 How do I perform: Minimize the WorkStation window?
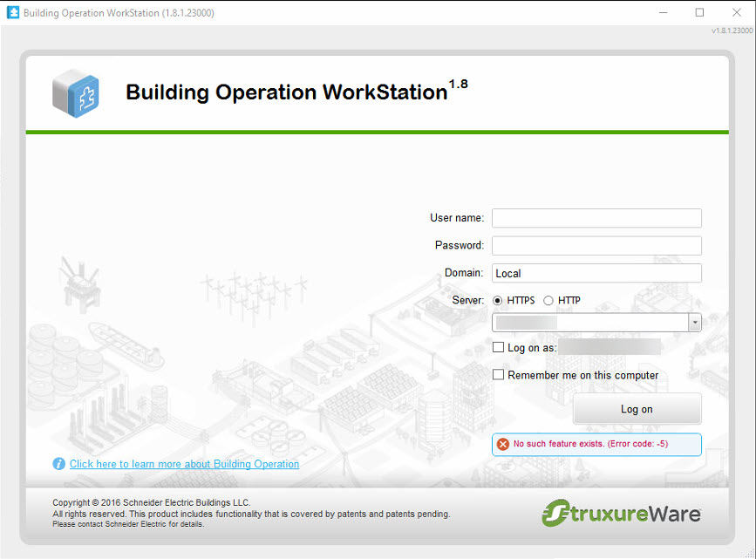click(664, 12)
